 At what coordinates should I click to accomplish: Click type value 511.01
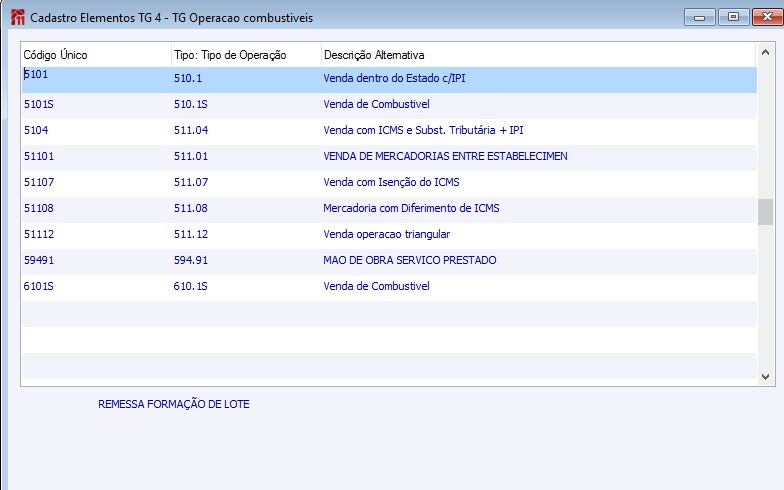[x=191, y=156]
